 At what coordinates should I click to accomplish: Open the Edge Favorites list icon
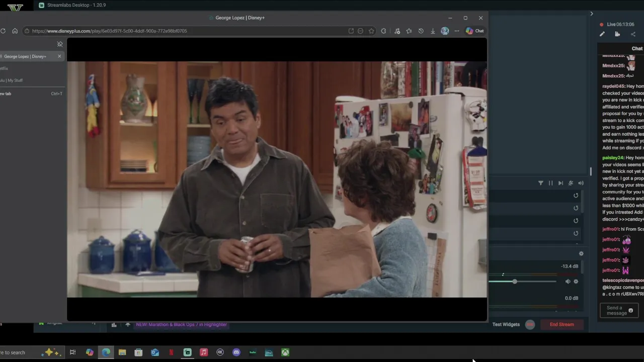(x=409, y=31)
